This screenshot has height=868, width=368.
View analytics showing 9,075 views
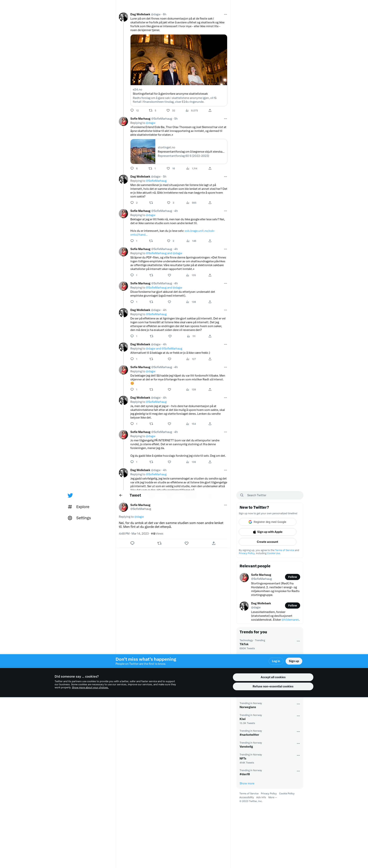click(192, 110)
